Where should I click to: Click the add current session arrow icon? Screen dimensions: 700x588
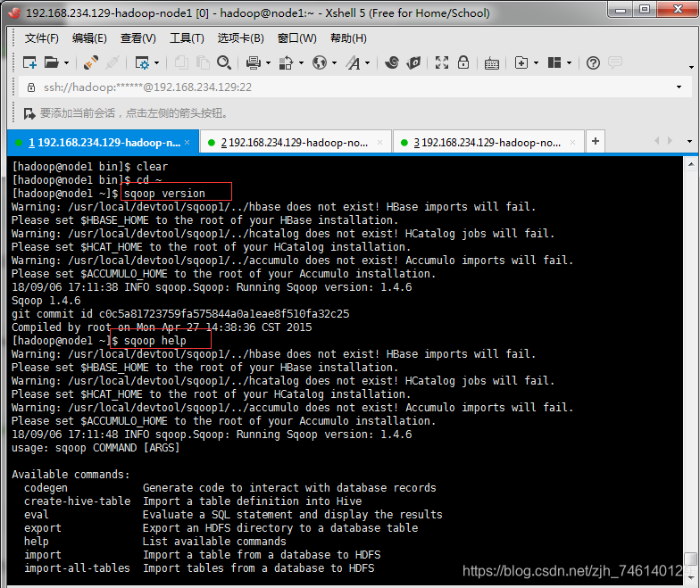tap(29, 113)
